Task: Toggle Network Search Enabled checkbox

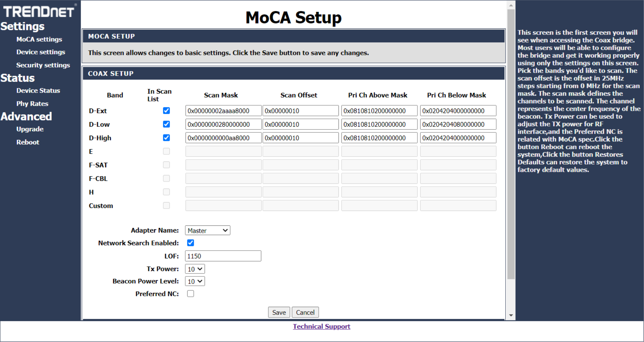Action: coord(190,243)
